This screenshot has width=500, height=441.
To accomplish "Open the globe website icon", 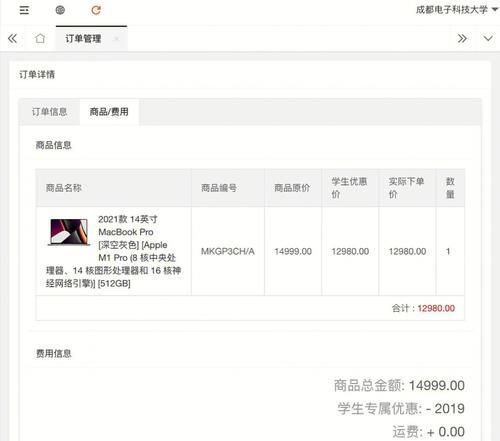I will click(x=60, y=10).
